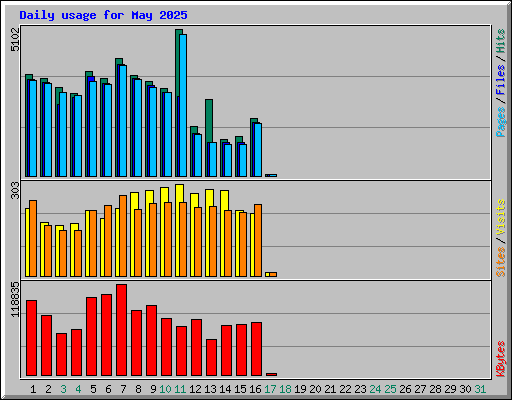
Task: Click the KBytes legend label
Action: click(x=501, y=359)
